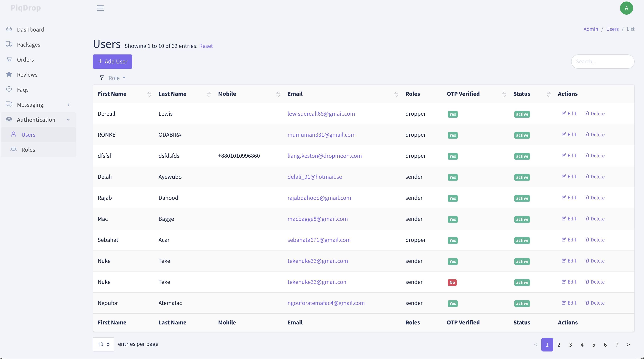Sort by First Name column arrows
This screenshot has height=359, width=644.
tap(149, 94)
